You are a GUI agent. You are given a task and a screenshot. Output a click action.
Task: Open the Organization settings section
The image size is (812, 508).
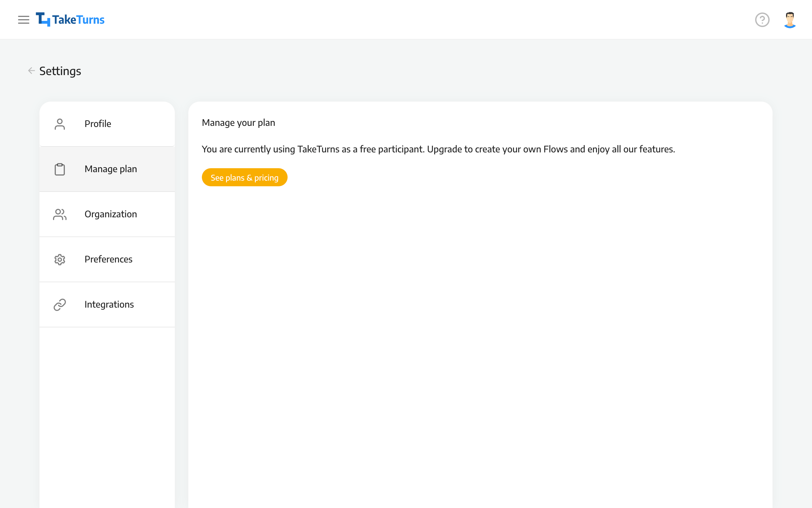pos(107,214)
